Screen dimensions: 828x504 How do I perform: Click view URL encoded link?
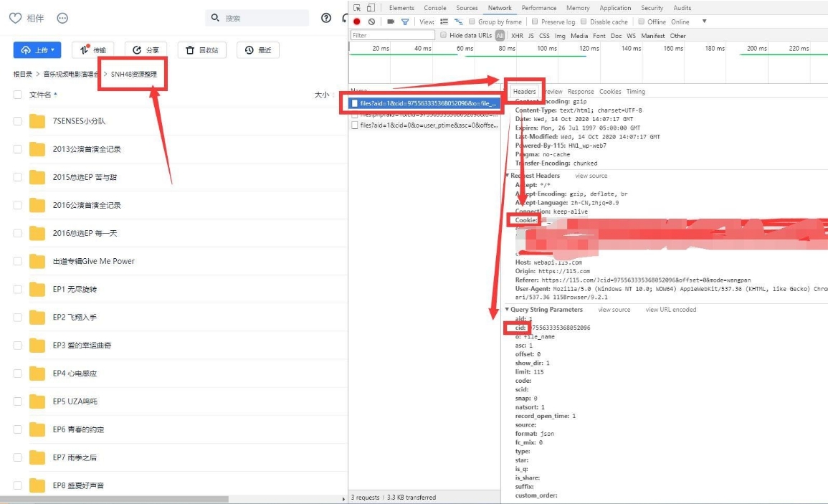(x=670, y=310)
